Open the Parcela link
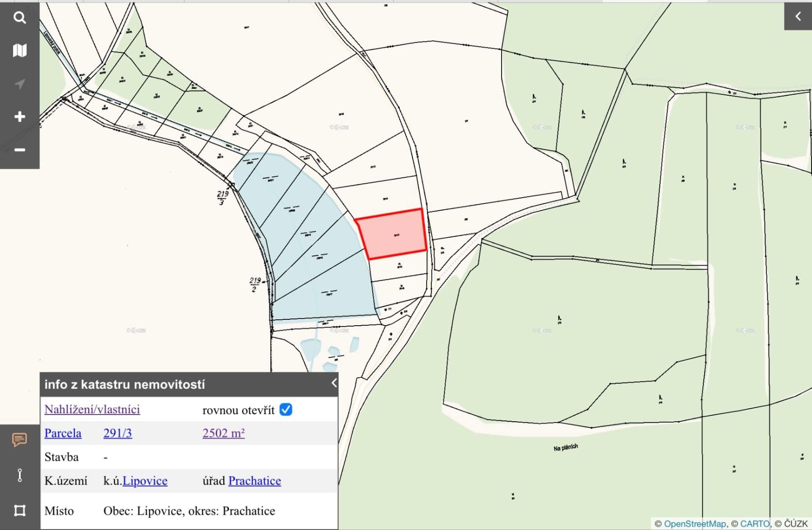This screenshot has width=812, height=530. pyautogui.click(x=63, y=433)
